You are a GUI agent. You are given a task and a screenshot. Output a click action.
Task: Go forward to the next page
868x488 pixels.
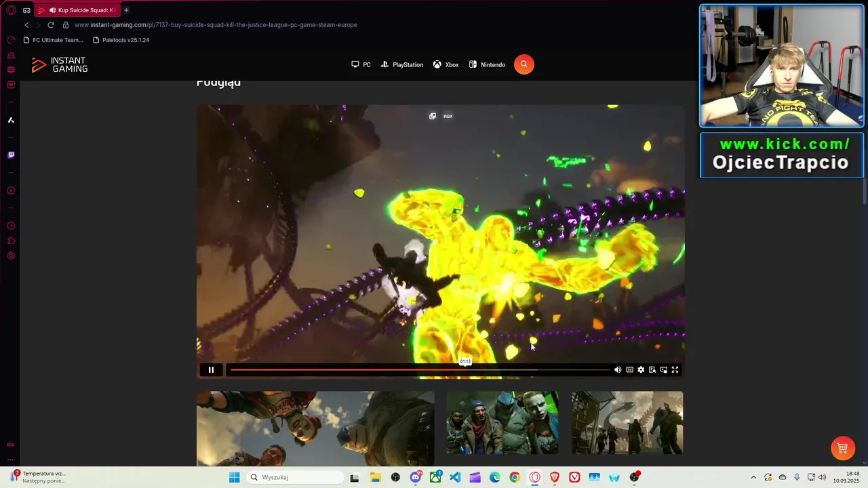tap(38, 25)
